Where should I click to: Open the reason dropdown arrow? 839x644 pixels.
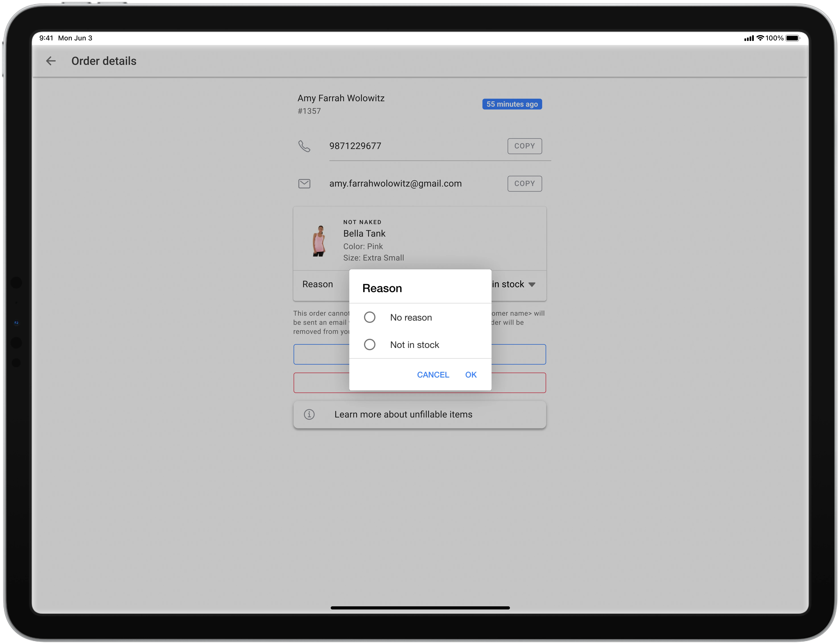tap(532, 284)
